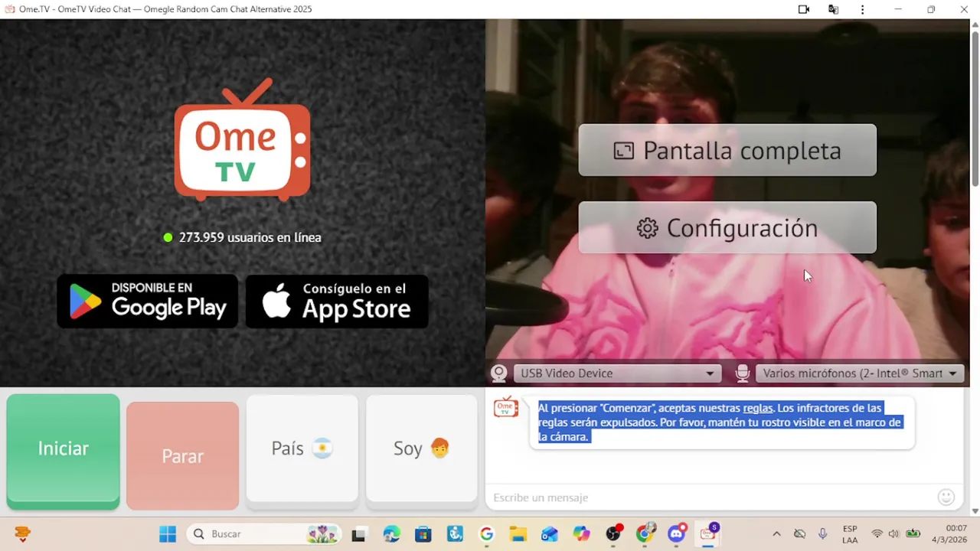The width and height of the screenshot is (980, 551).
Task: Click the camera indicator icon in title bar
Action: (x=804, y=9)
